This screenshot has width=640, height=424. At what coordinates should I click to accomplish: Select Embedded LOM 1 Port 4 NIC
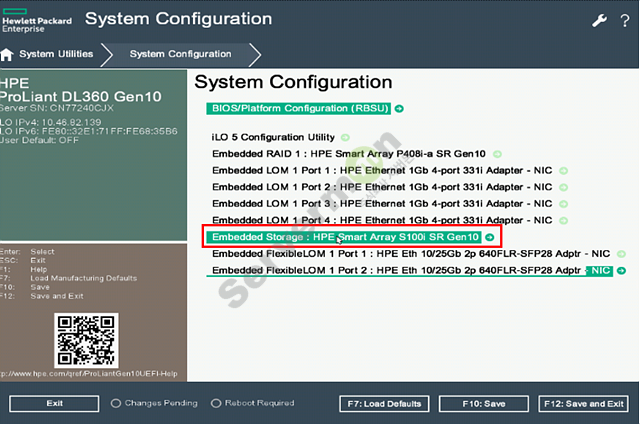[x=382, y=220]
